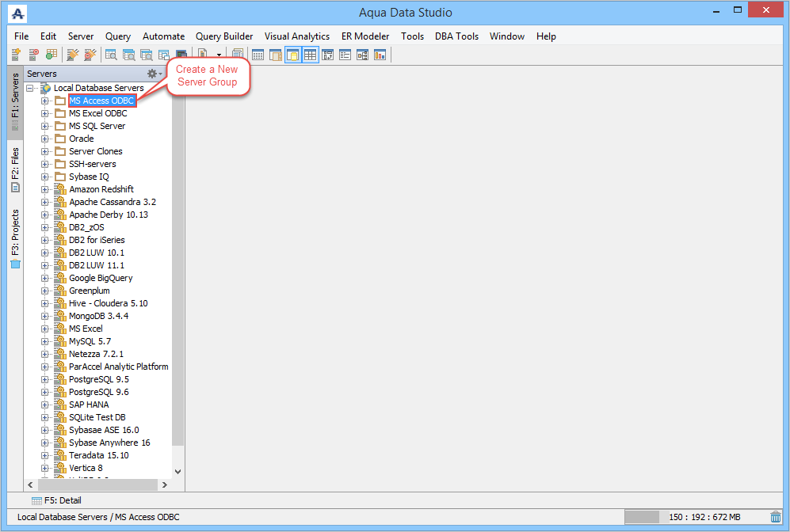Switch to the F1: Servers side tab
This screenshot has width=790, height=532.
pyautogui.click(x=15, y=102)
